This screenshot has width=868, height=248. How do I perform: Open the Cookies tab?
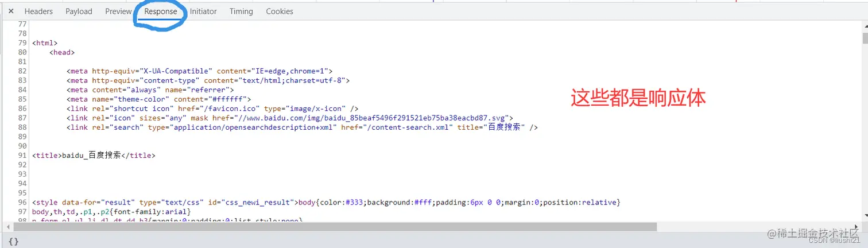point(280,11)
